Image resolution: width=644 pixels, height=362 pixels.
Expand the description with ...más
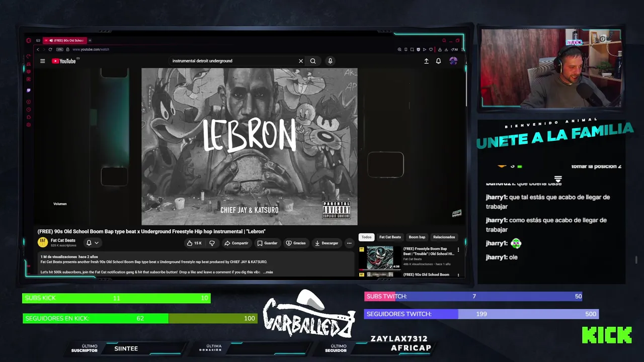click(x=268, y=272)
